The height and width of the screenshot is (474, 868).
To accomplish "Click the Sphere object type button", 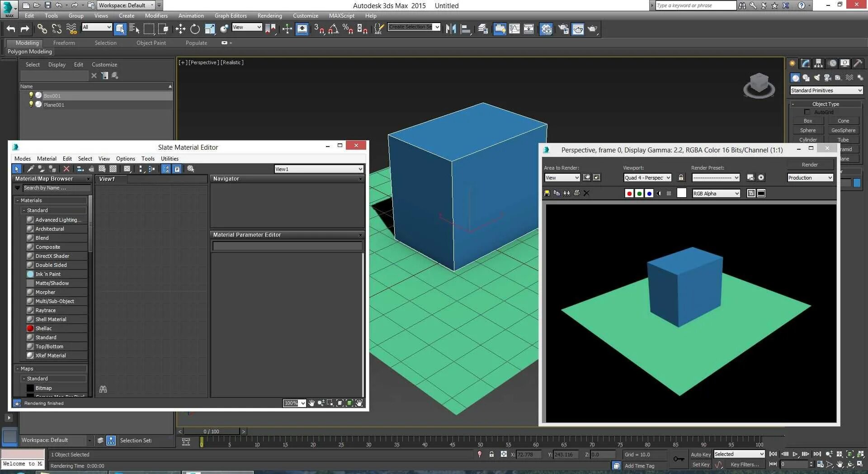I will (x=807, y=130).
